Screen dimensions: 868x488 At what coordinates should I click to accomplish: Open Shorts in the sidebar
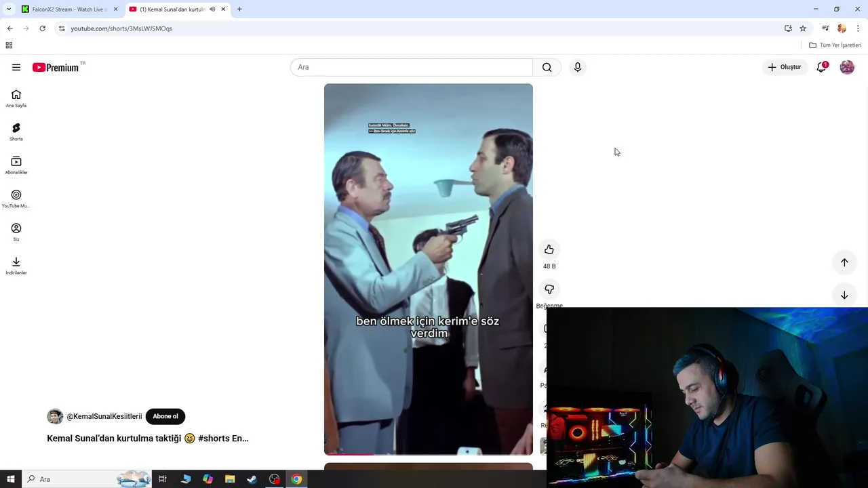tap(16, 131)
